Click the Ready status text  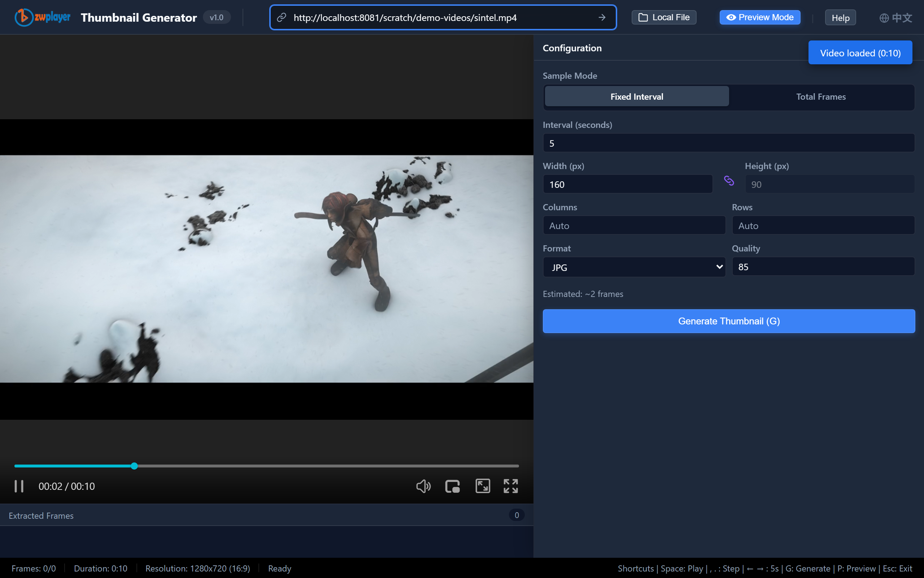[x=279, y=569]
